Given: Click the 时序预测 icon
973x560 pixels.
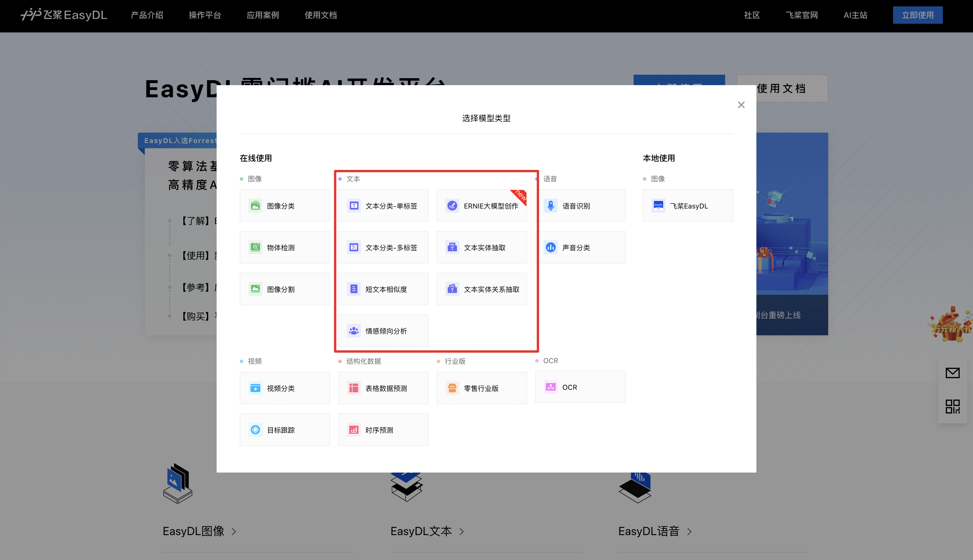Looking at the screenshot, I should pos(353,430).
